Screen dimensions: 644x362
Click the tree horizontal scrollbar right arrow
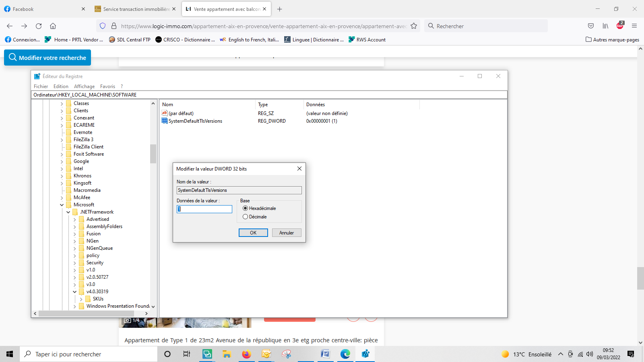(147, 313)
